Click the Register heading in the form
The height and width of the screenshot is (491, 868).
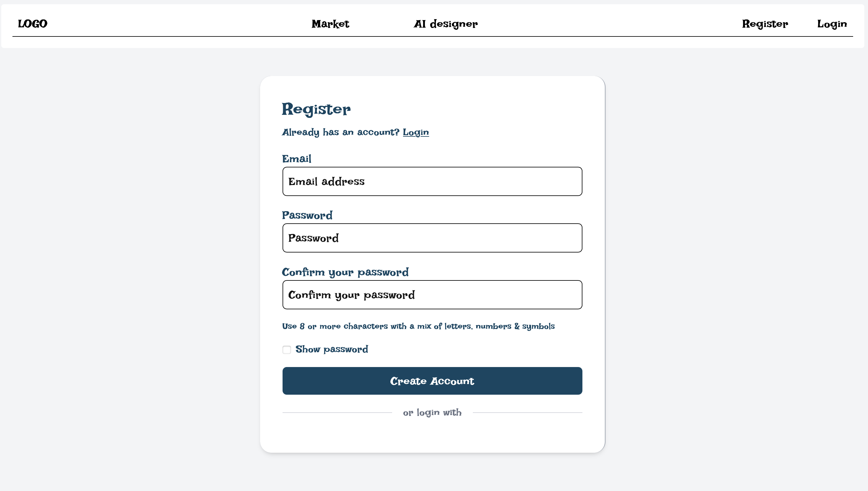(x=316, y=109)
